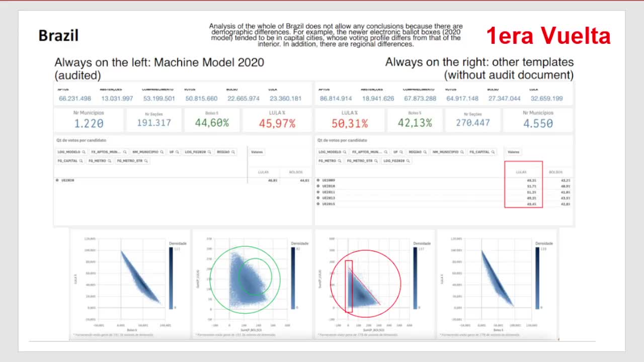The image size is (644, 362).
Task: Select the FG_METRO field chip in right table
Action: [330, 161]
